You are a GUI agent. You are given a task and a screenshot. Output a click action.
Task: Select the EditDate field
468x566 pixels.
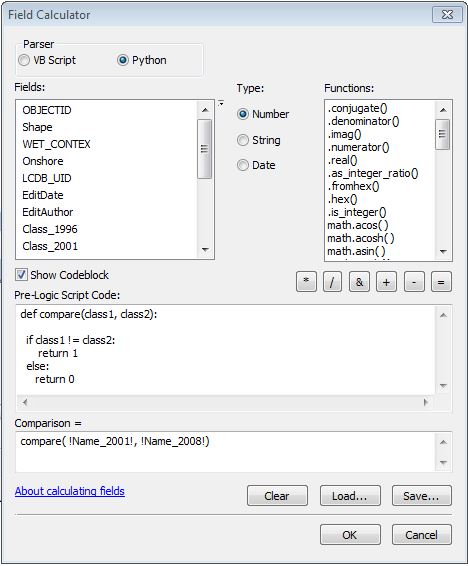point(43,195)
